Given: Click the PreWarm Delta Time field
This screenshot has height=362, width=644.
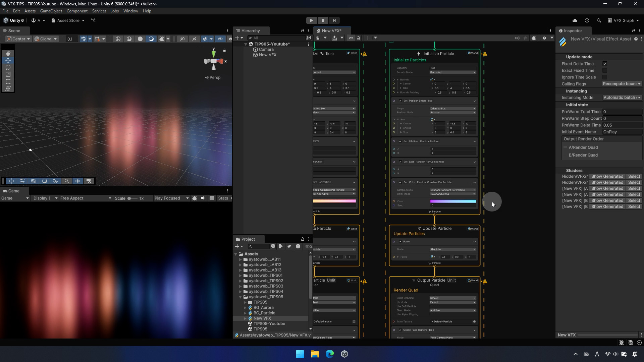Looking at the screenshot, I should coord(622,125).
